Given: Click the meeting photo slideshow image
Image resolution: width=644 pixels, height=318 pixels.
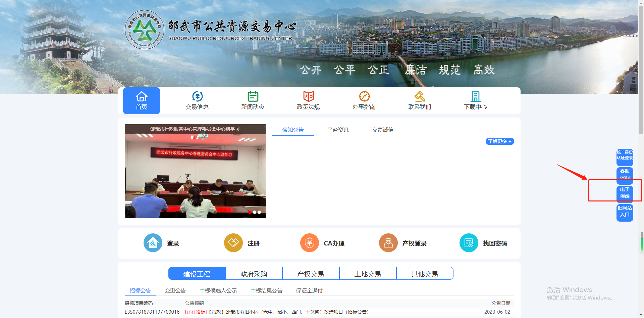Looking at the screenshot, I should [x=195, y=175].
